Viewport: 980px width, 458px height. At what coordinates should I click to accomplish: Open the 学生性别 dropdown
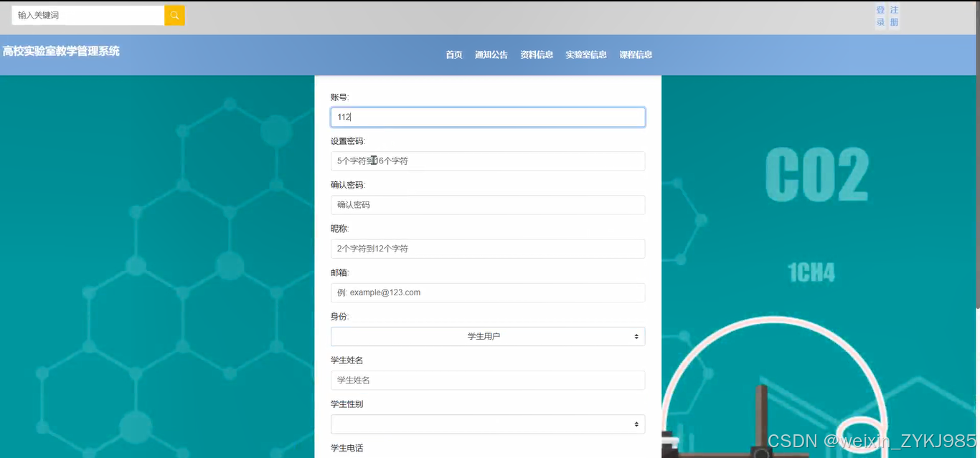pos(488,424)
